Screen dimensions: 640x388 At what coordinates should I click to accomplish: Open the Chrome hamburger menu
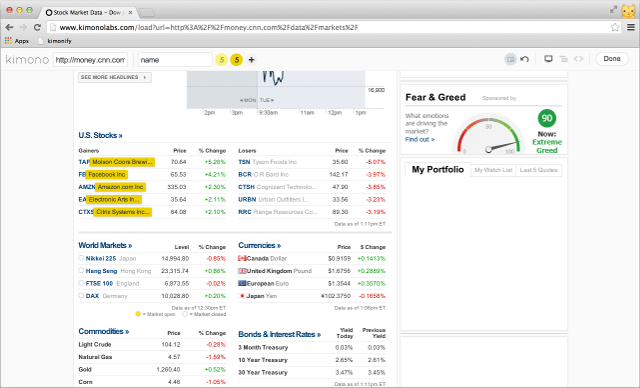631,27
